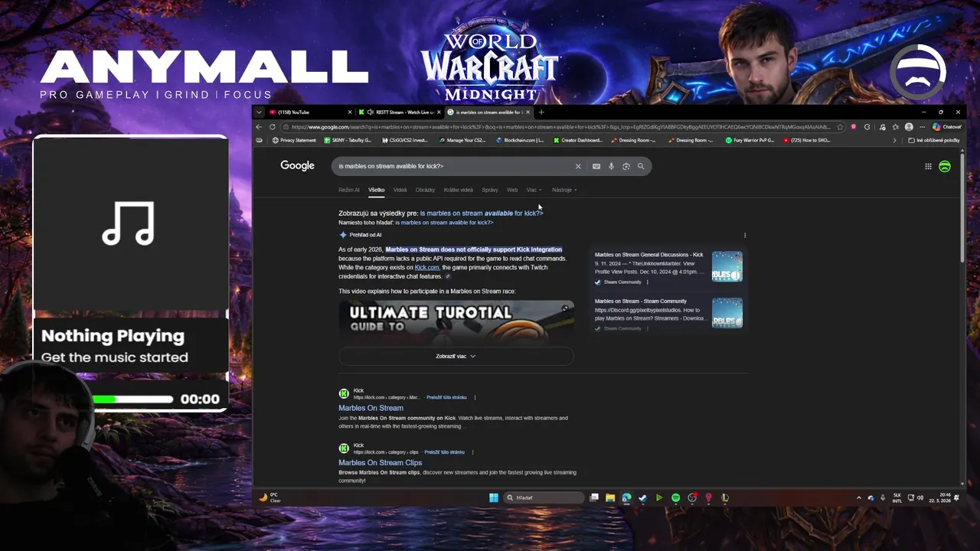This screenshot has height=551, width=980.
Task: Search instead for original 'avalible' query
Action: click(444, 223)
